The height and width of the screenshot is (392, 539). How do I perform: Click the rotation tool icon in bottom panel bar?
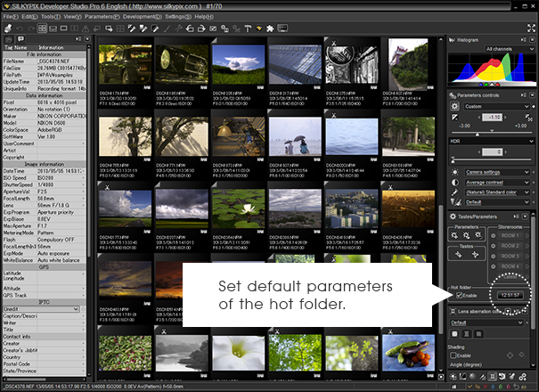coord(502,377)
